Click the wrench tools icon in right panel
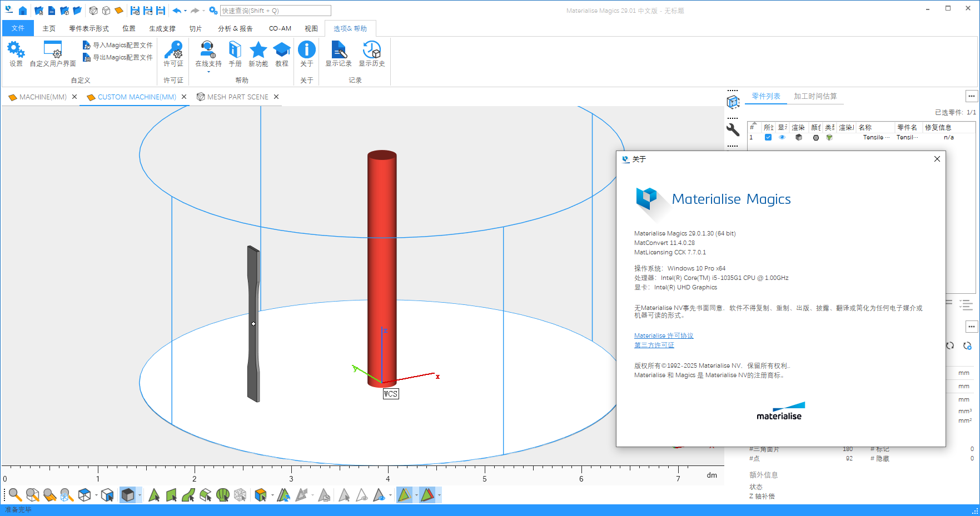Image resolution: width=980 pixels, height=516 pixels. point(733,130)
